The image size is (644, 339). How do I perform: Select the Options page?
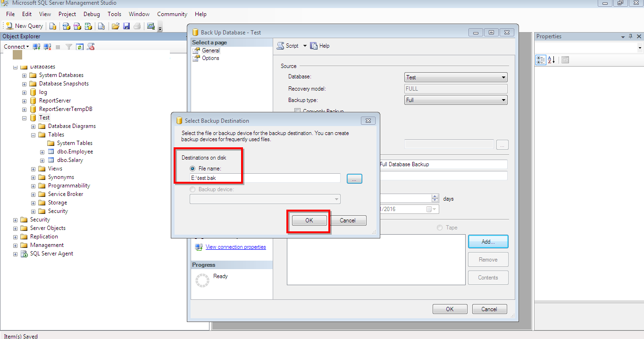pyautogui.click(x=210, y=58)
